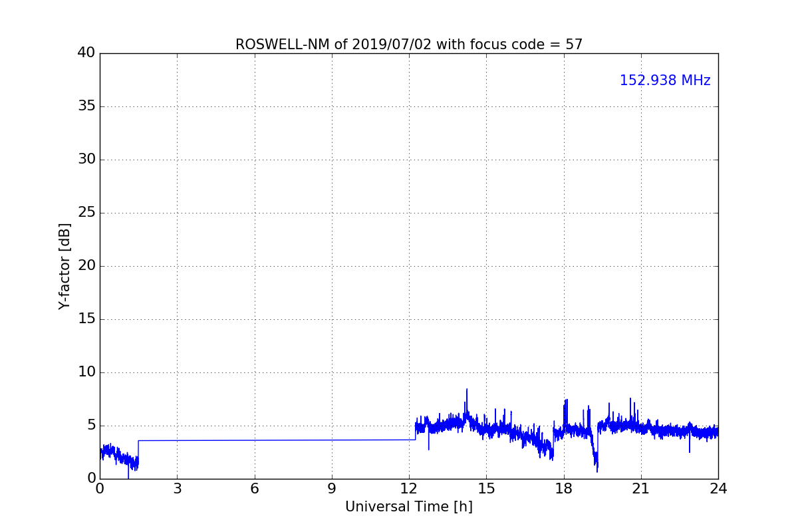Click x-axis tick label 24
Screen dimensions: 798x532
coord(718,489)
